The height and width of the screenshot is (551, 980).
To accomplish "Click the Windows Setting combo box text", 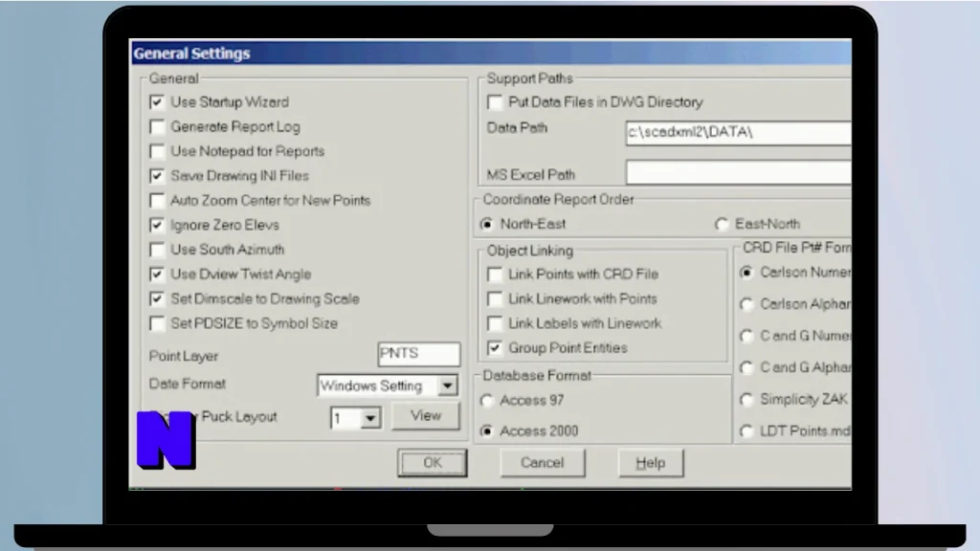I will tap(371, 386).
